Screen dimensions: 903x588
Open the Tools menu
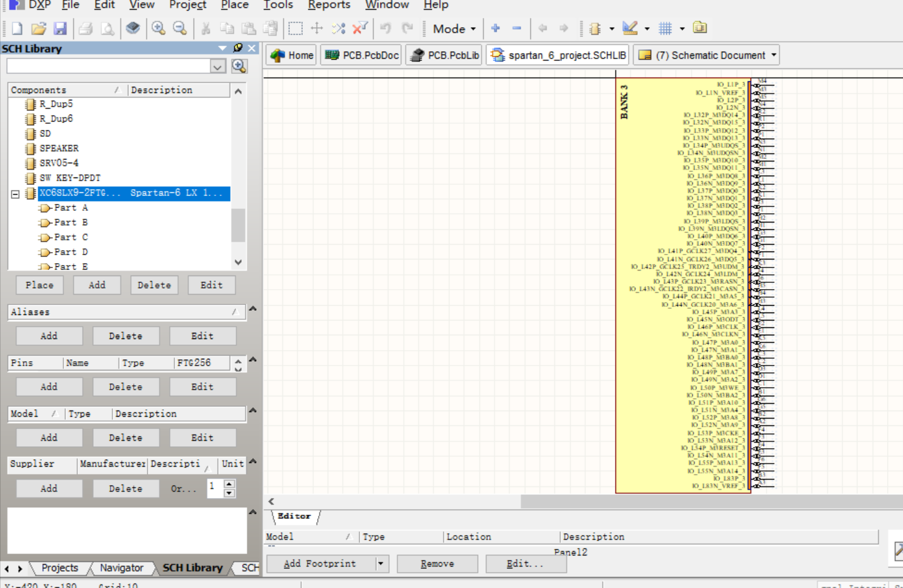(278, 5)
